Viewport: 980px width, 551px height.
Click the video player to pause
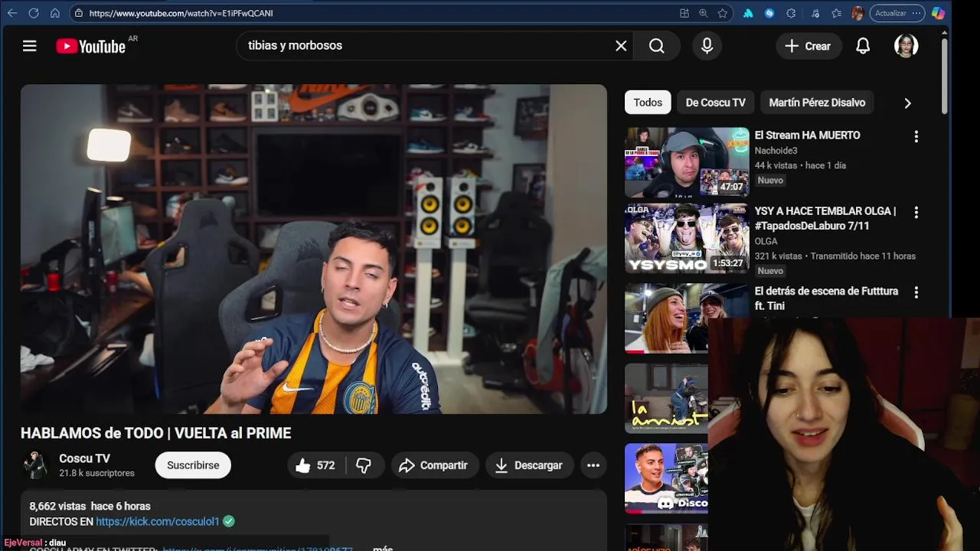click(x=314, y=249)
